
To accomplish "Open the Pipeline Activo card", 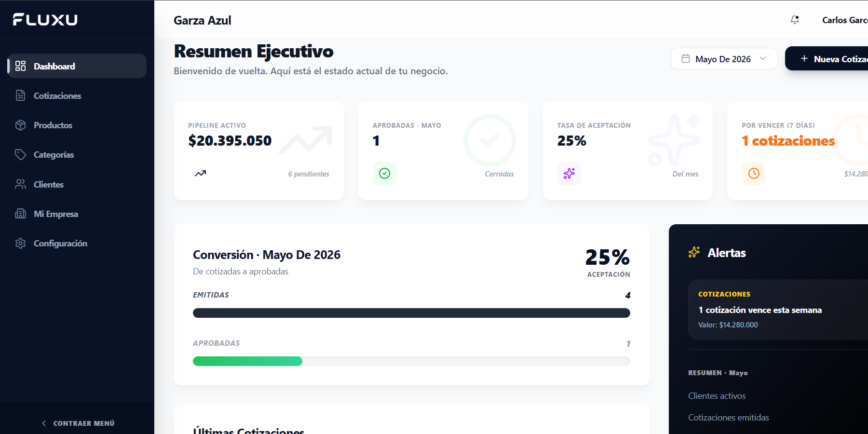I will tap(258, 150).
